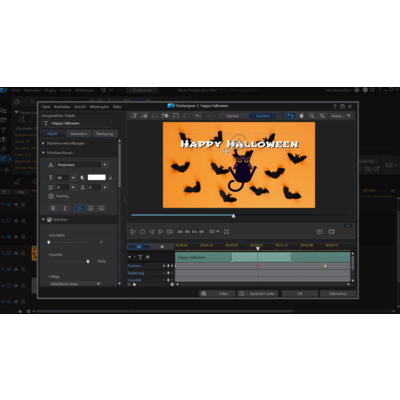Open the font size dropdown
The image size is (400, 400).
coord(73,178)
